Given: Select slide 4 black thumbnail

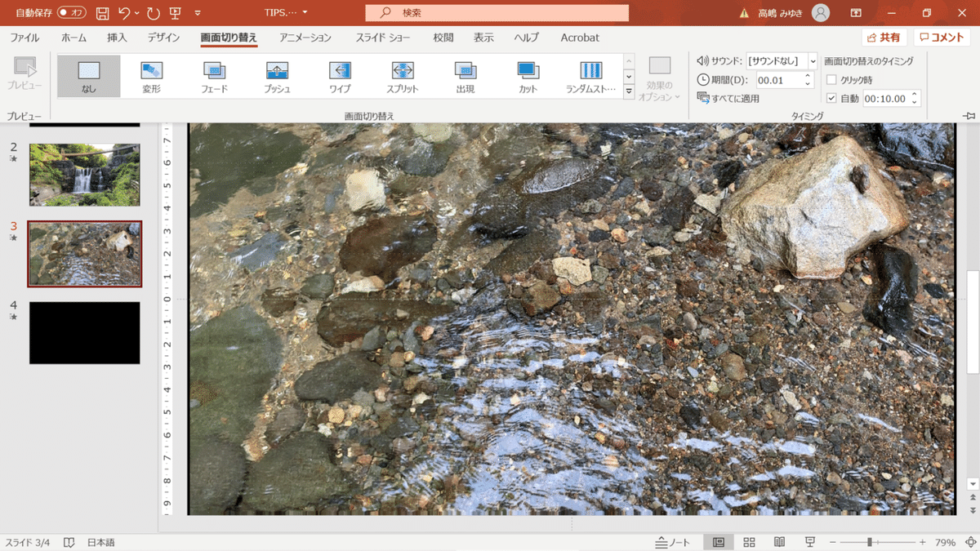Looking at the screenshot, I should [85, 333].
